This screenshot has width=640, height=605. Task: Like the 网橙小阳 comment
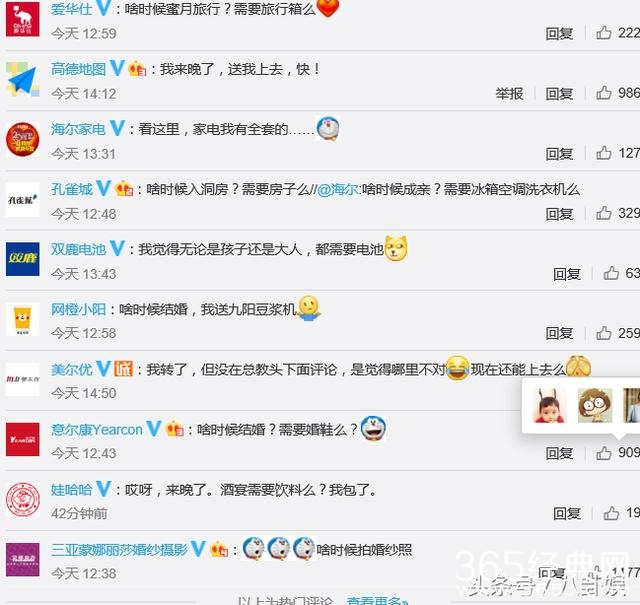tap(604, 333)
